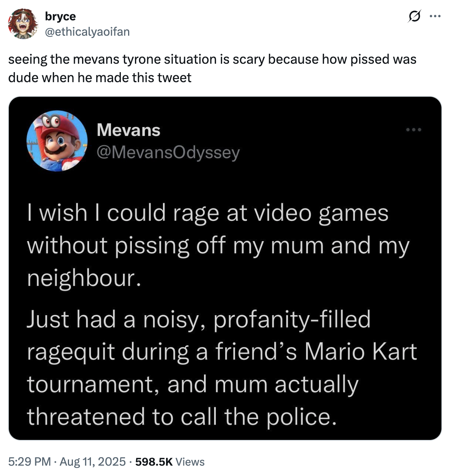Click the Aug 11, 2025 date
The height and width of the screenshot is (476, 451).
click(92, 461)
